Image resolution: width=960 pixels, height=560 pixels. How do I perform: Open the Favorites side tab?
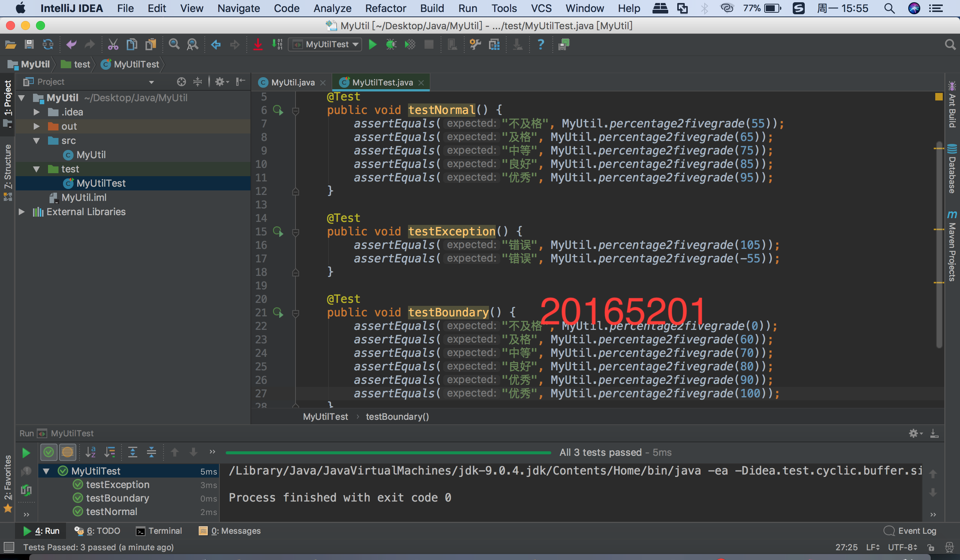7,484
